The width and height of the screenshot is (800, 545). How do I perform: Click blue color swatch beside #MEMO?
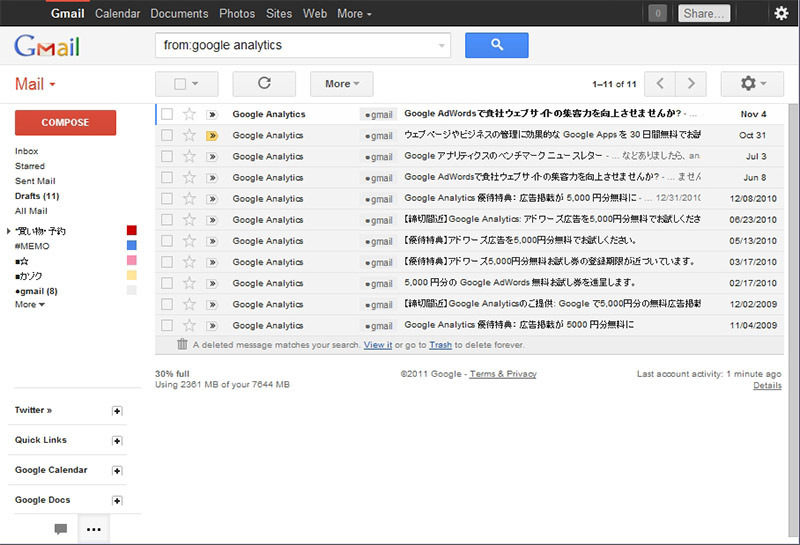[x=132, y=245]
